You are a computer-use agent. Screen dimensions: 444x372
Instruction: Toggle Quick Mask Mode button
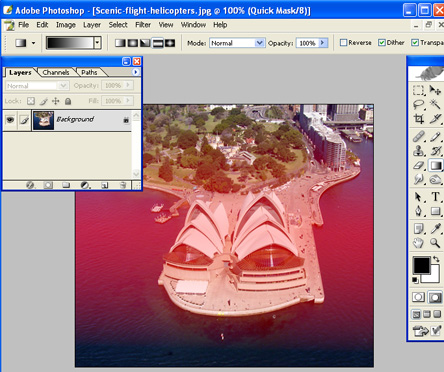point(435,297)
